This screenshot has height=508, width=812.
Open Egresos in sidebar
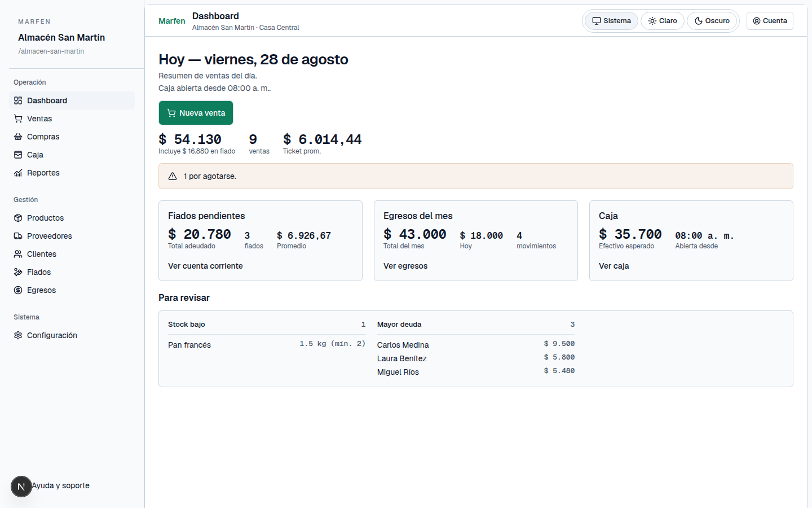tap(72, 290)
